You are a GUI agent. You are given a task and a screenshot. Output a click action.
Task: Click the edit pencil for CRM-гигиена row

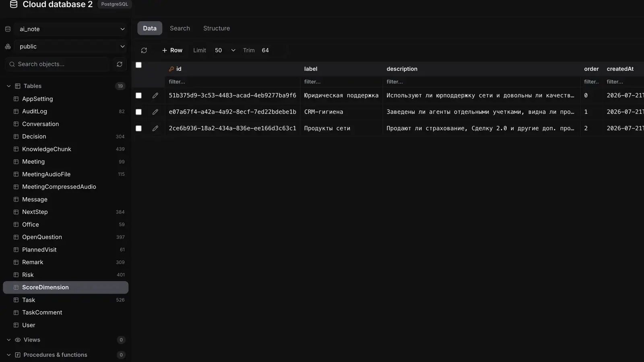(155, 112)
